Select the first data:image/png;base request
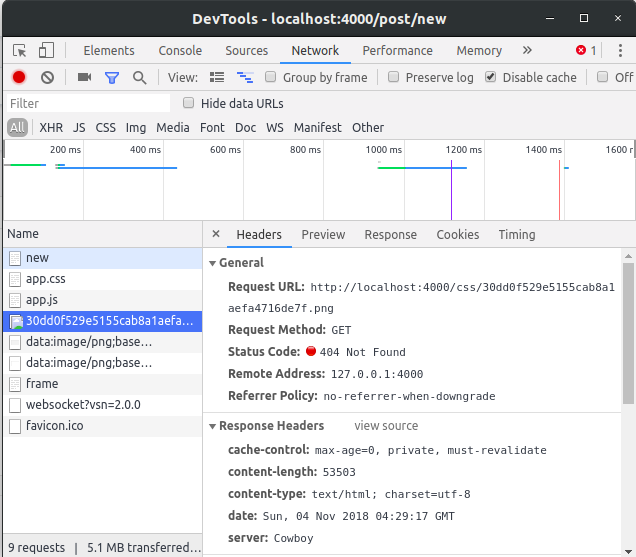This screenshot has height=557, width=636. click(x=103, y=342)
